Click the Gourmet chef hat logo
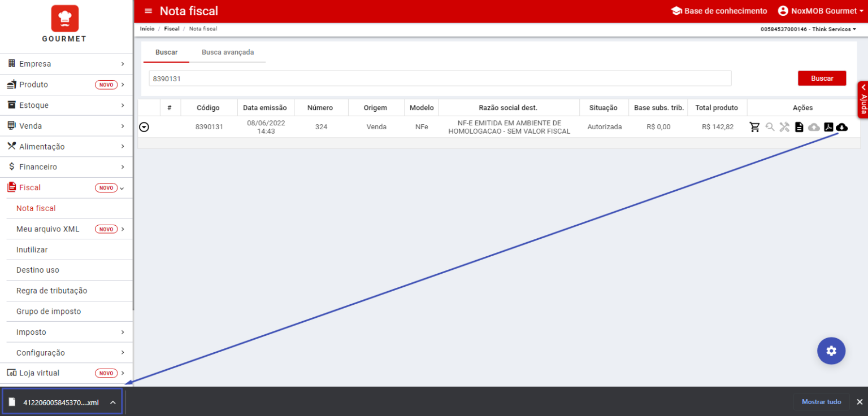The height and width of the screenshot is (416, 868). coord(65,19)
